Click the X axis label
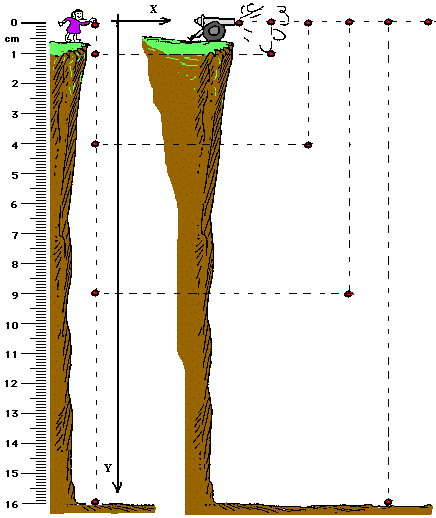The image size is (436, 518). pyautogui.click(x=153, y=9)
